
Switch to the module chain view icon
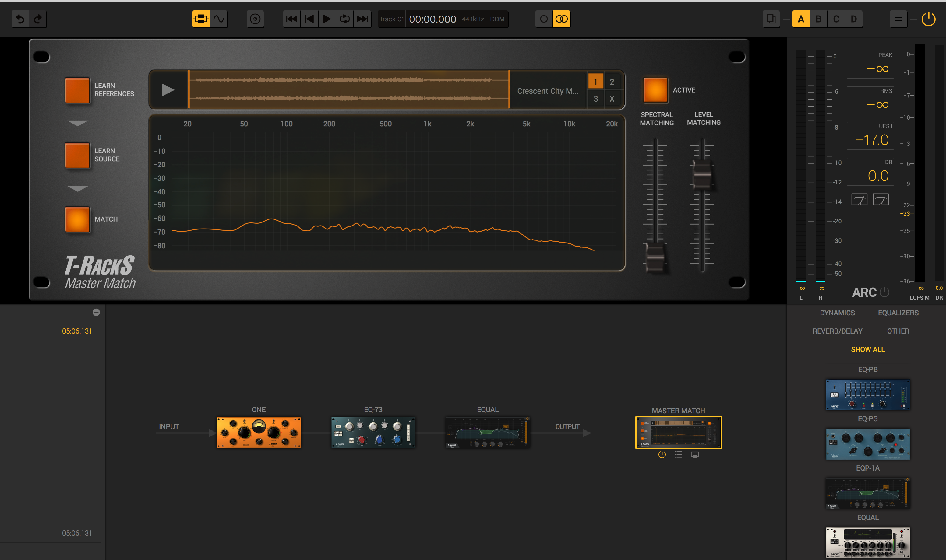click(x=201, y=19)
